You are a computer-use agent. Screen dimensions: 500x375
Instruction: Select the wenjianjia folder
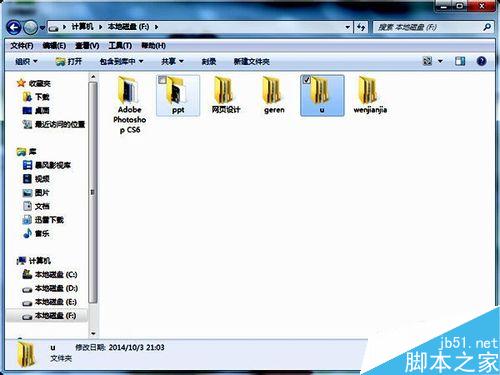click(370, 95)
